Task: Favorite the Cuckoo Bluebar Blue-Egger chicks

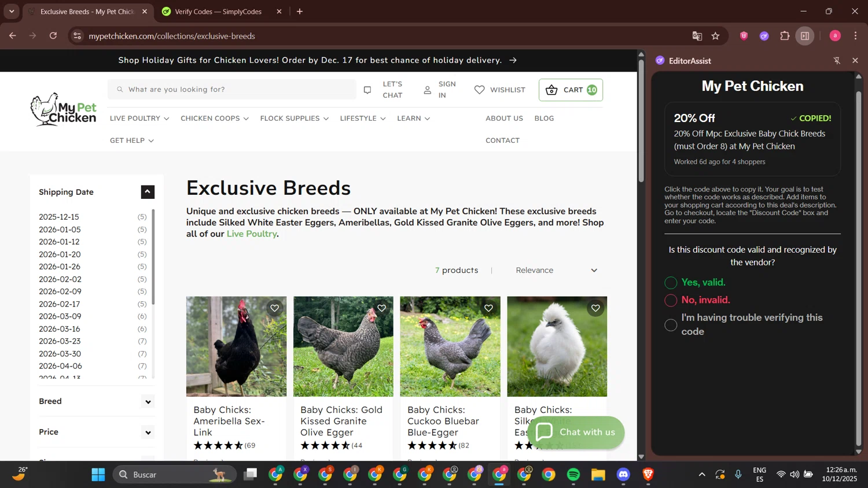Action: [489, 308]
